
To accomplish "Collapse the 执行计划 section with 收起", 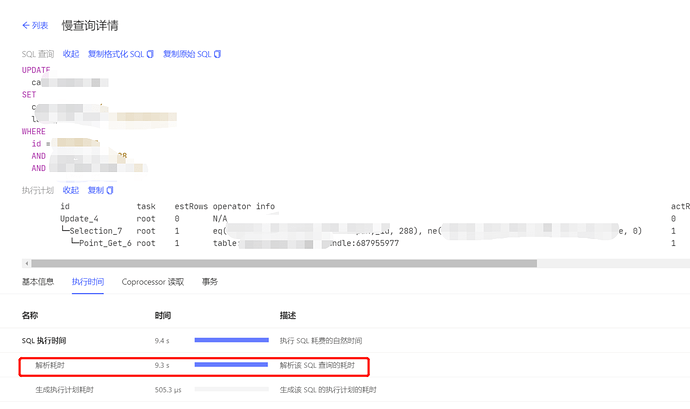I will click(71, 190).
